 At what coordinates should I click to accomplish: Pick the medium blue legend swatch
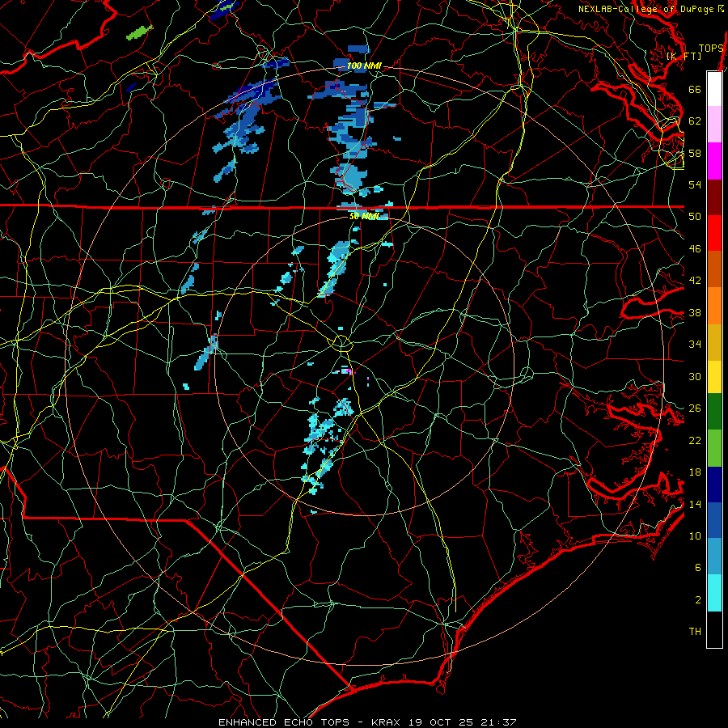pyautogui.click(x=714, y=520)
